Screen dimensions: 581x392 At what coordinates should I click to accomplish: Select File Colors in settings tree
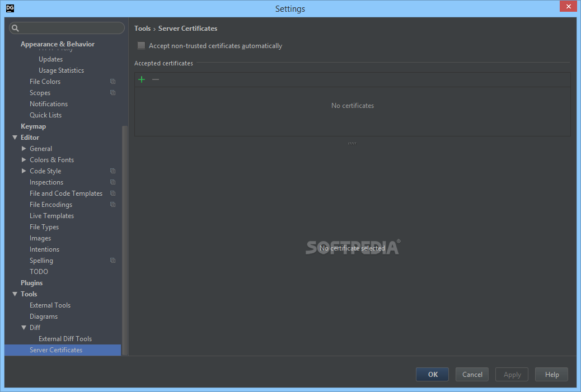45,82
